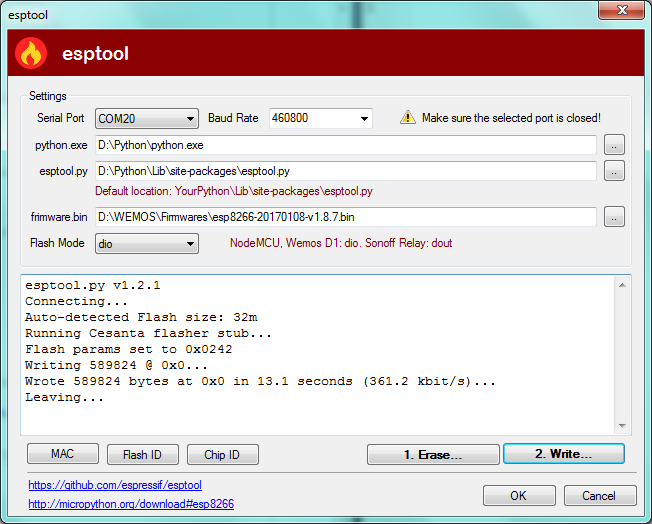
Task: Browse for firmware bin with its '..' button
Action: pos(614,217)
